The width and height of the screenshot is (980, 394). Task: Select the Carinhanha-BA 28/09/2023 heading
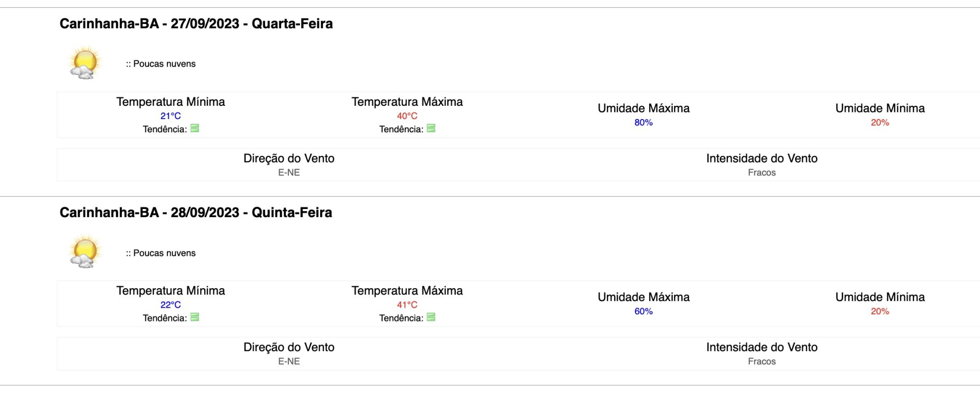[x=196, y=213]
